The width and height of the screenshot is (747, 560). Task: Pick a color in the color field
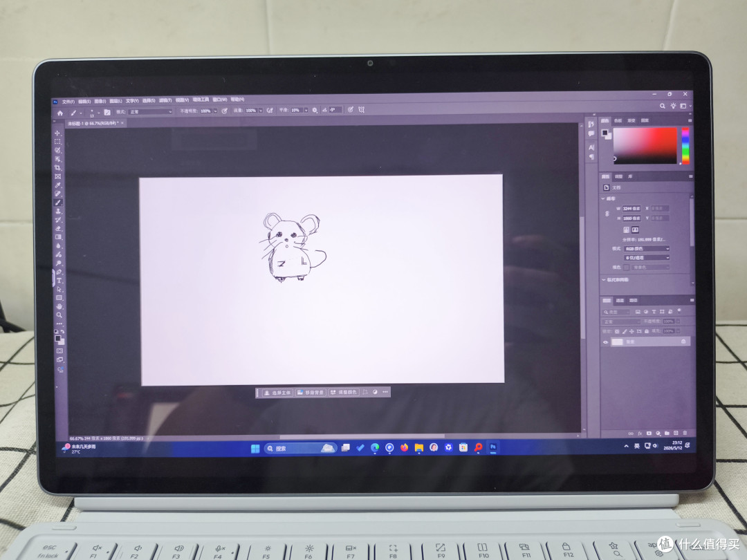645,145
